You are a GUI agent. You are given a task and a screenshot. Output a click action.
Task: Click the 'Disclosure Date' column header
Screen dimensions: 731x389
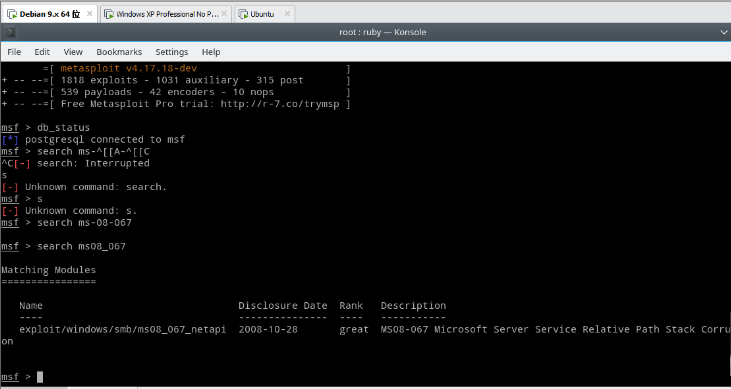[x=283, y=306]
